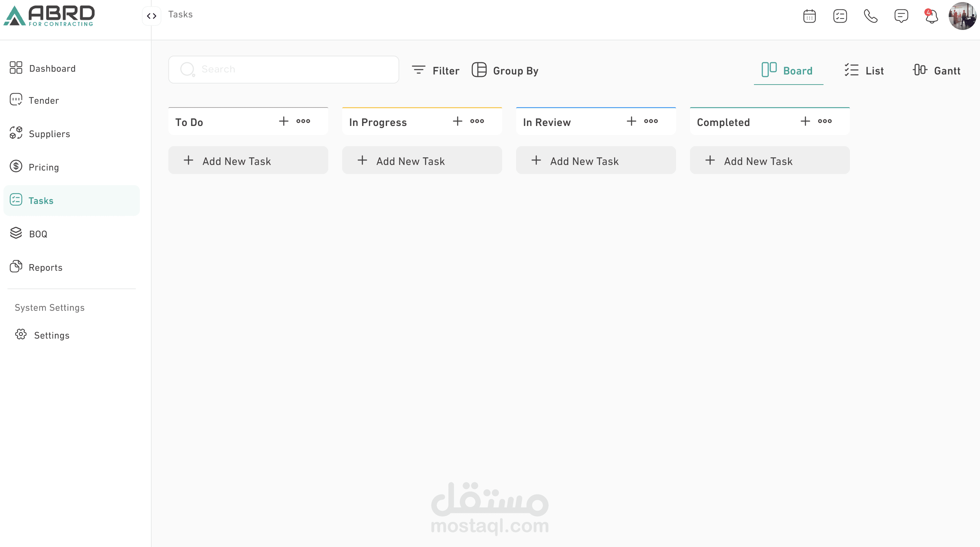Open the Filter options
980x547 pixels.
(x=436, y=70)
